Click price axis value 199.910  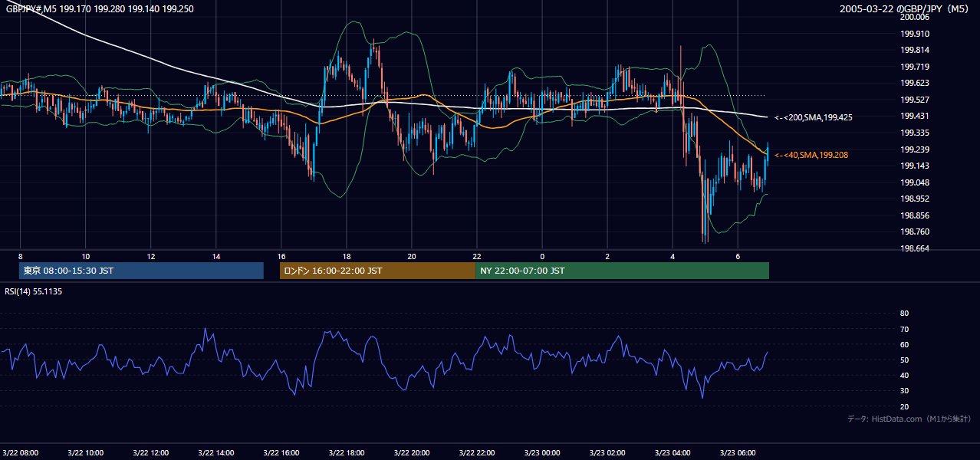(x=915, y=34)
